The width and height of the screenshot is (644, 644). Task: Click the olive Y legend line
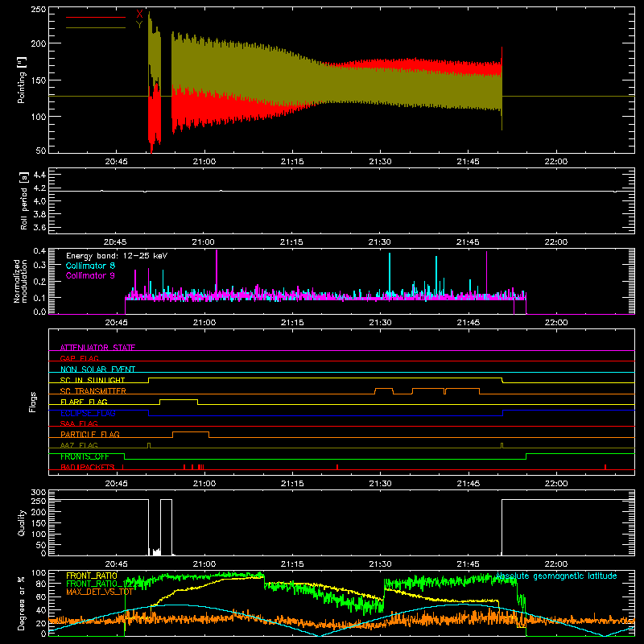tap(96, 27)
